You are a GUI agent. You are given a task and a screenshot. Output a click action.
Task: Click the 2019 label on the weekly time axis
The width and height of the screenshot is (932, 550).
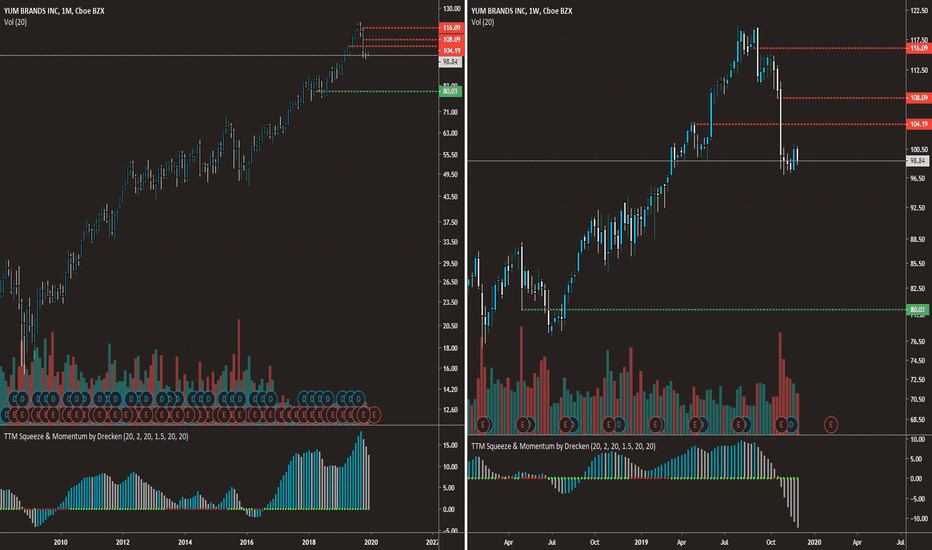click(x=641, y=542)
